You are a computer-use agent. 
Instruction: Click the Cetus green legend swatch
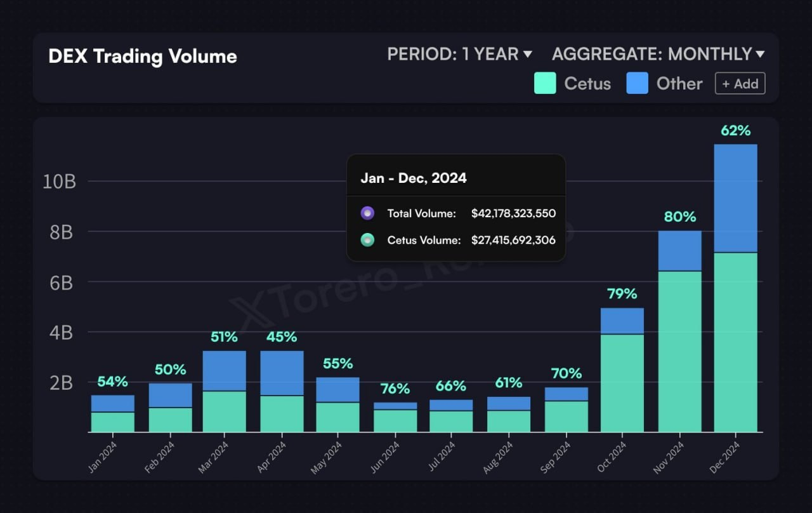[x=544, y=83]
